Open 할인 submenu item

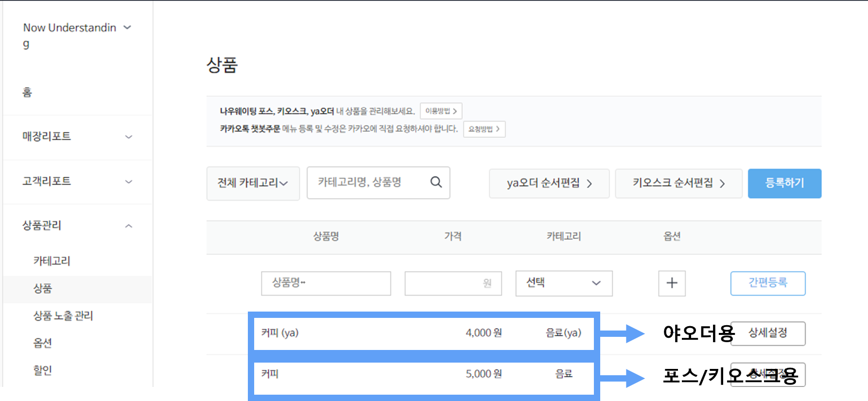point(43,370)
